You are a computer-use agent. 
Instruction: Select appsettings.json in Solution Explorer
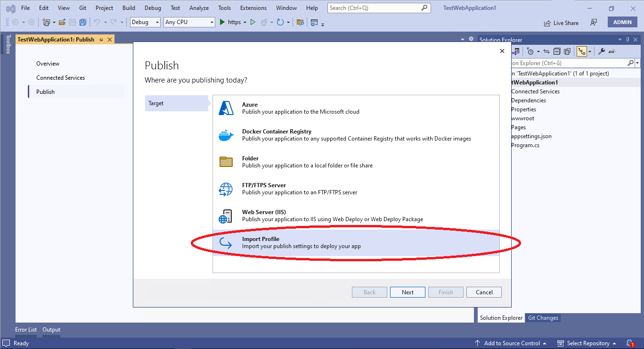coord(531,136)
